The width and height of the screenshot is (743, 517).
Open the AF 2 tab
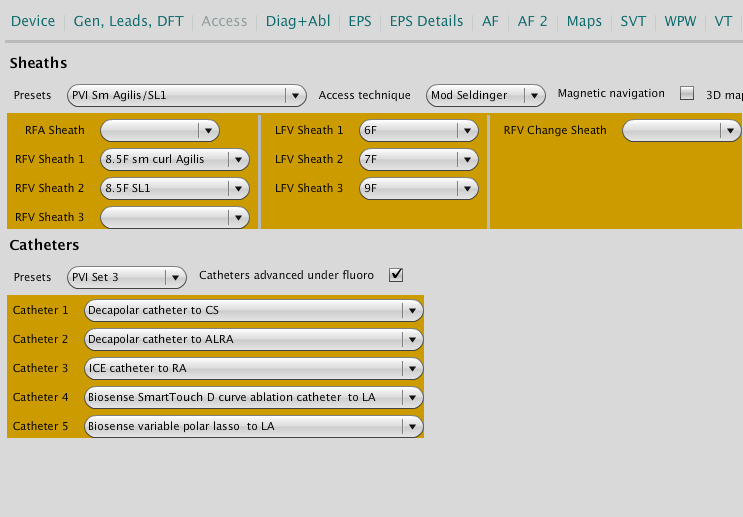tap(532, 21)
